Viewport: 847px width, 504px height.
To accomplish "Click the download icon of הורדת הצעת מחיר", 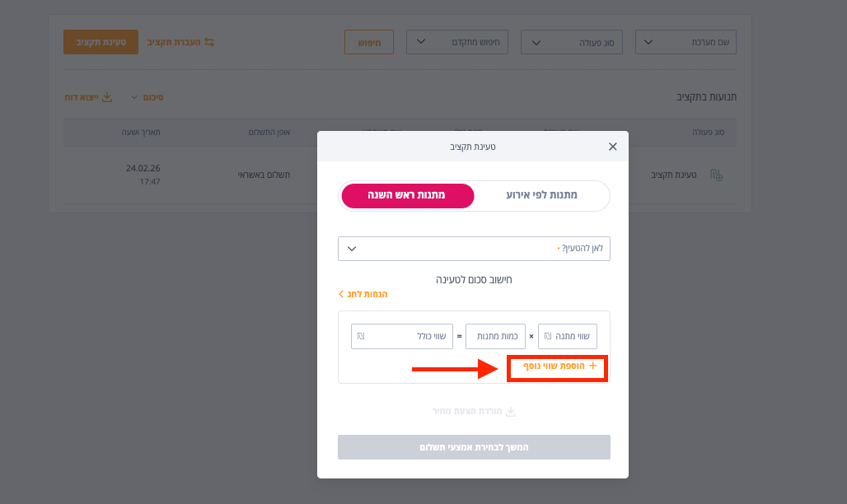I will [x=511, y=412].
